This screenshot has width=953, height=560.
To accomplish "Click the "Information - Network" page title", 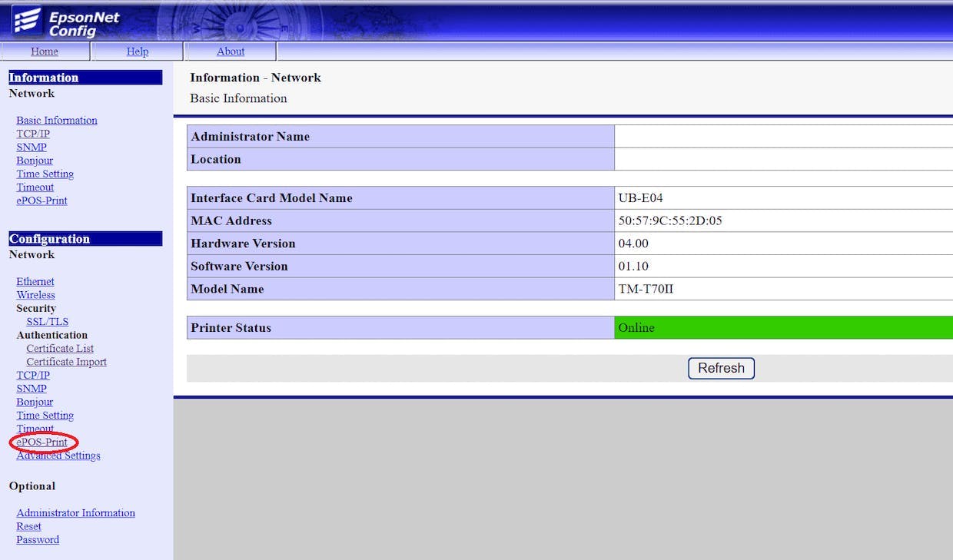I will [x=256, y=78].
